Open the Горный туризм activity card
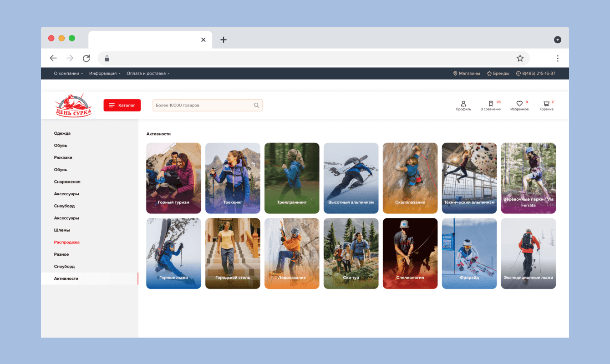 click(173, 178)
